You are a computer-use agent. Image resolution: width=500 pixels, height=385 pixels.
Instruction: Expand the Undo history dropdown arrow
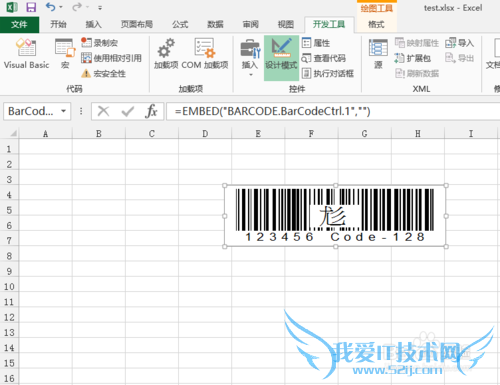click(x=61, y=7)
